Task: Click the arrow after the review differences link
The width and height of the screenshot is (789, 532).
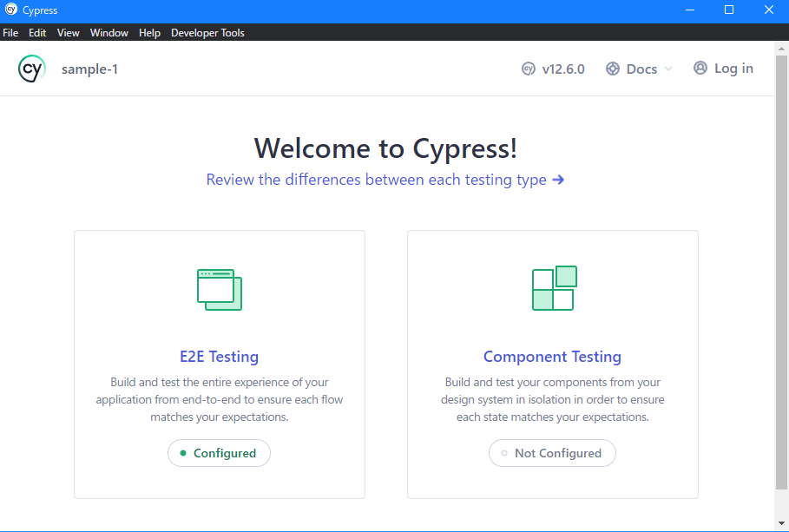Action: [x=558, y=180]
